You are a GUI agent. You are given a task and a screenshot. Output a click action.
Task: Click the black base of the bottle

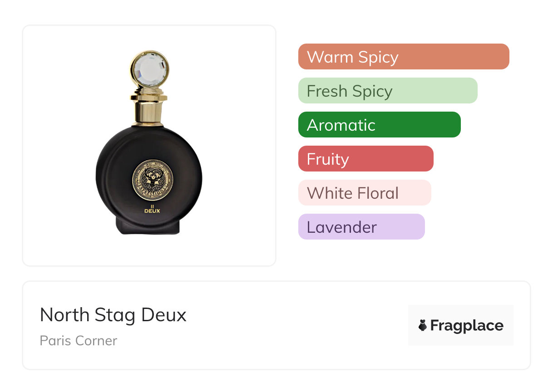coord(148,225)
